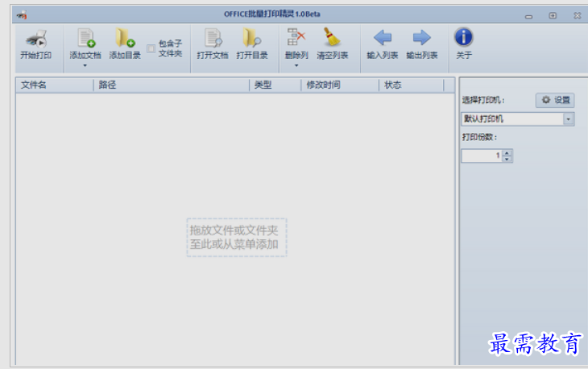Click the 设置 gear button
The image size is (588, 369).
555,100
